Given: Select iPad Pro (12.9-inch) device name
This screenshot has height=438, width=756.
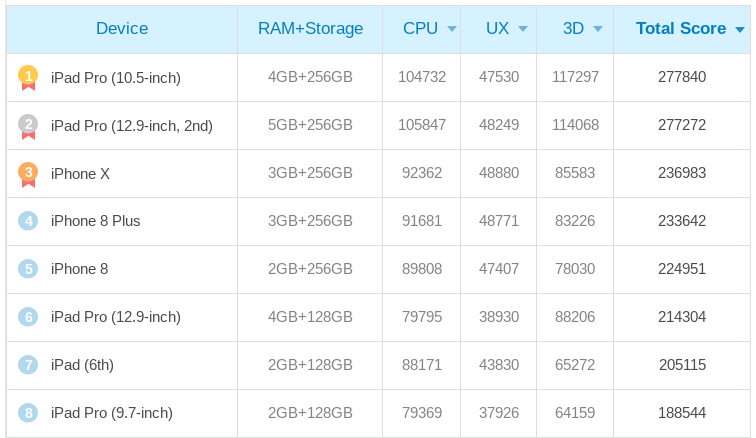Looking at the screenshot, I should pyautogui.click(x=116, y=317).
